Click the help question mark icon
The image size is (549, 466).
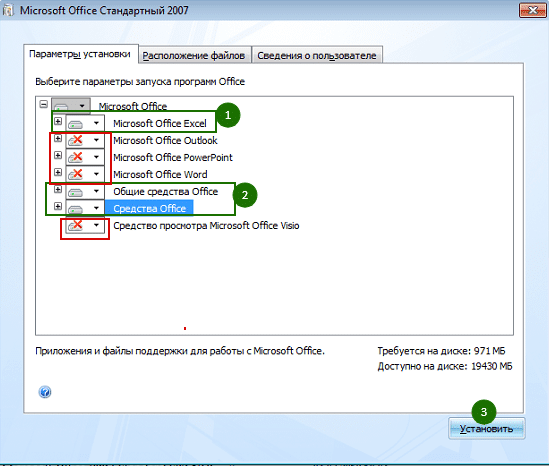tap(44, 392)
